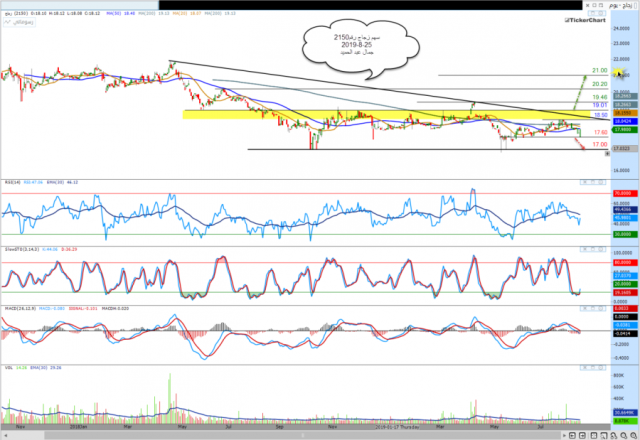Click the cloud annotation with 2019-8-25
Viewport: 640px width, 440px height.
pos(361,50)
